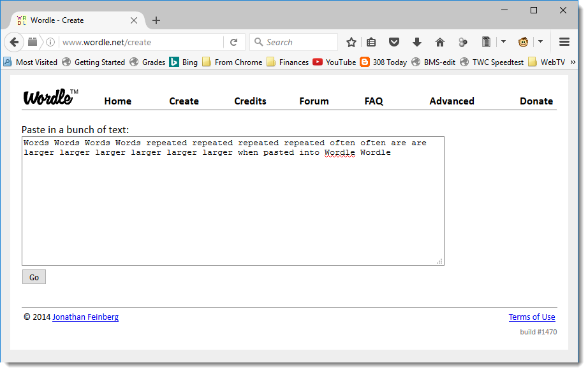
Task: Open the Getting Started bookmark
Action: 93,62
